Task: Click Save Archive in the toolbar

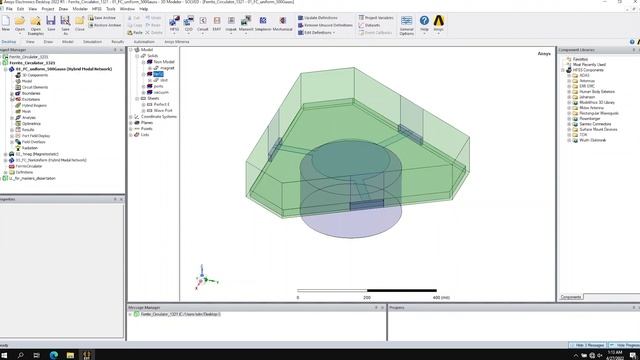Action: point(102,18)
